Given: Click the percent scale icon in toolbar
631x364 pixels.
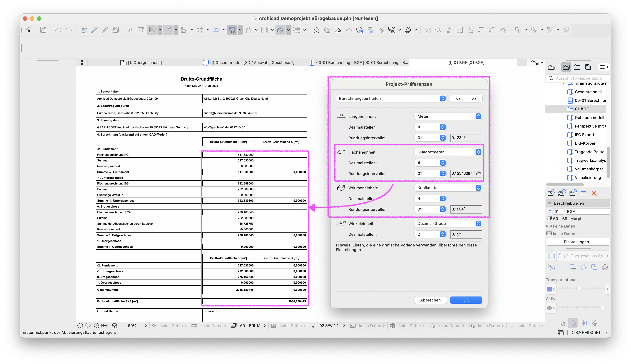Looking at the screenshot, I should coord(550,30).
